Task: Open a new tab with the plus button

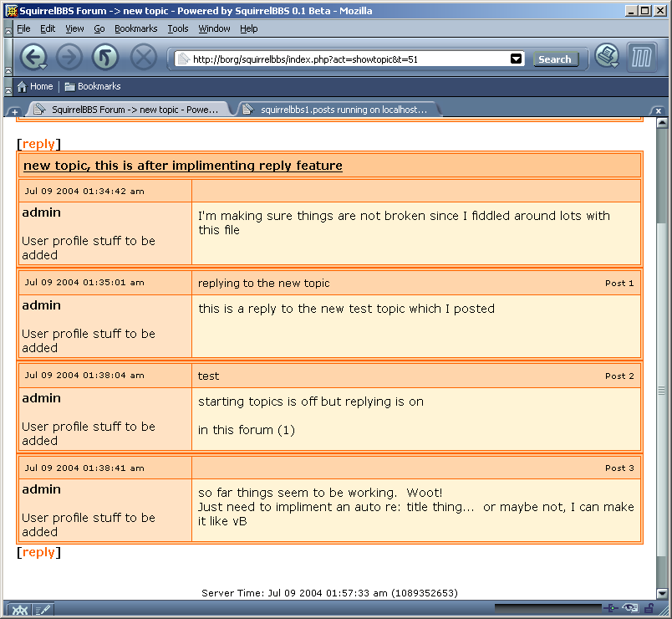Action: tap(14, 112)
